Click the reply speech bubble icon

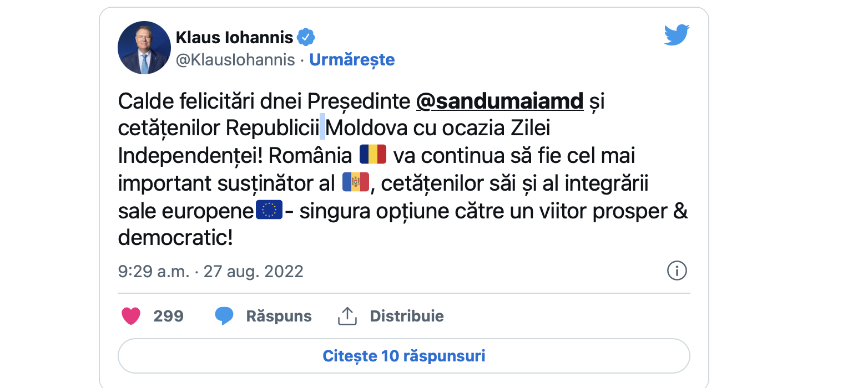coord(224,316)
